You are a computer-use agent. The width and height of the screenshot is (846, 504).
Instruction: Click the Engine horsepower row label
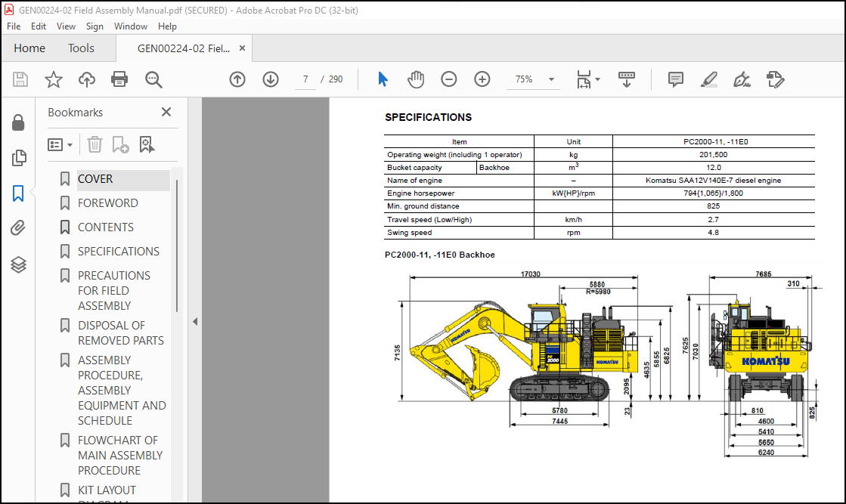click(x=421, y=193)
